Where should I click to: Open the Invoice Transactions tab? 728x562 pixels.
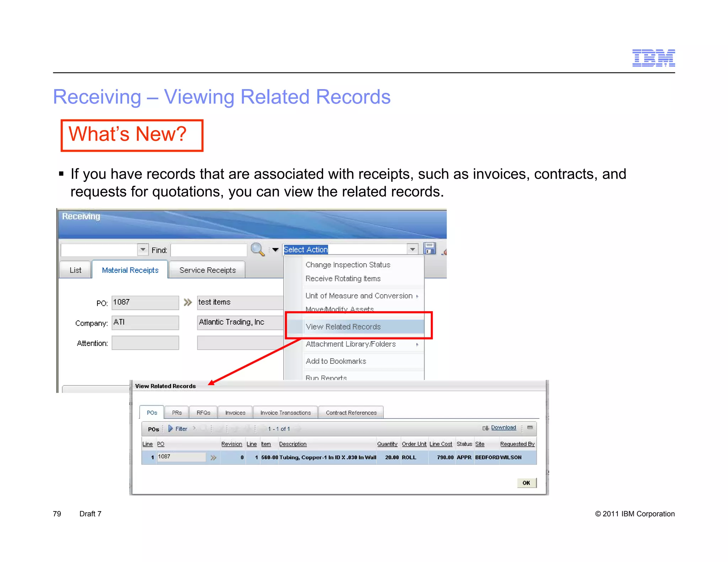[285, 412]
